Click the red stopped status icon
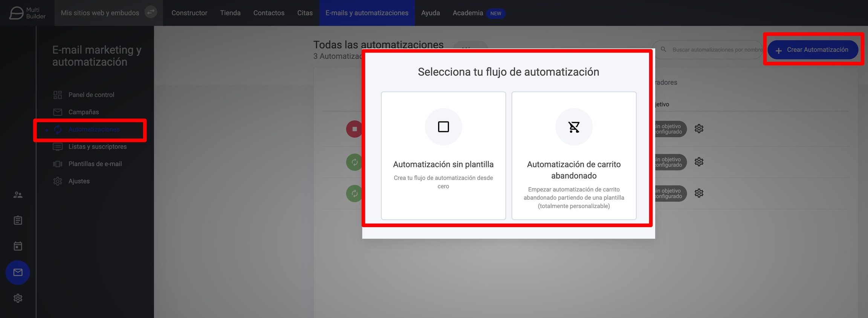Viewport: 868px width, 318px height. (354, 129)
